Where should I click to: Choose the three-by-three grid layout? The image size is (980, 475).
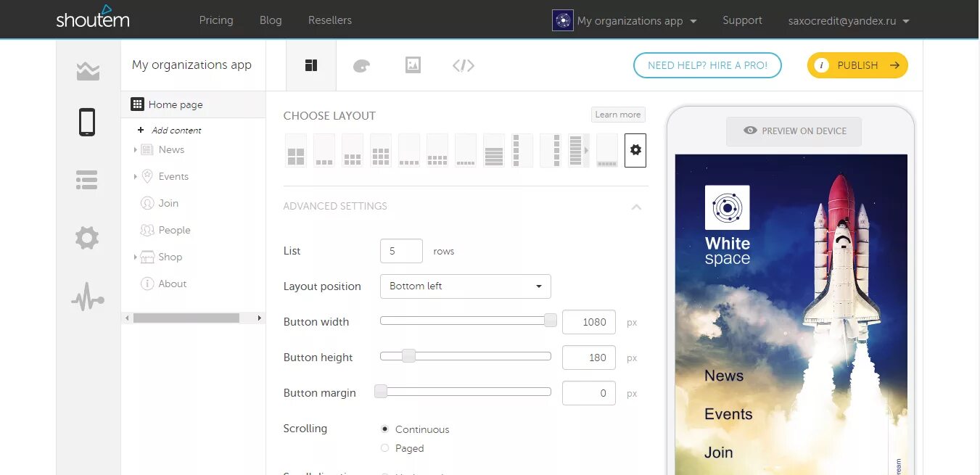(x=381, y=150)
